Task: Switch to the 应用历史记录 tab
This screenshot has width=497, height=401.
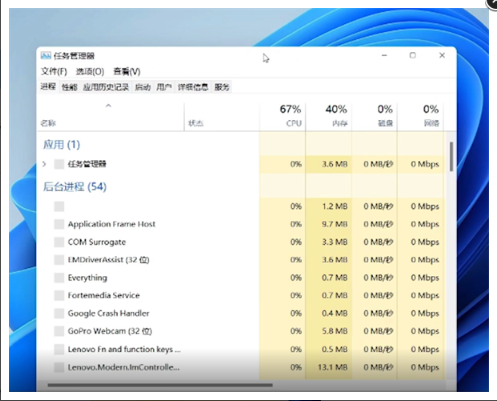Action: pyautogui.click(x=106, y=87)
